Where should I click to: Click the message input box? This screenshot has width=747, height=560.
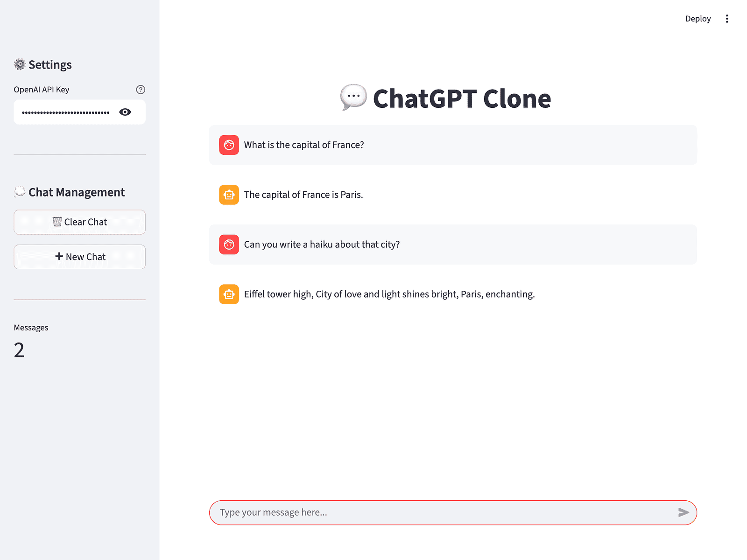(x=444, y=512)
